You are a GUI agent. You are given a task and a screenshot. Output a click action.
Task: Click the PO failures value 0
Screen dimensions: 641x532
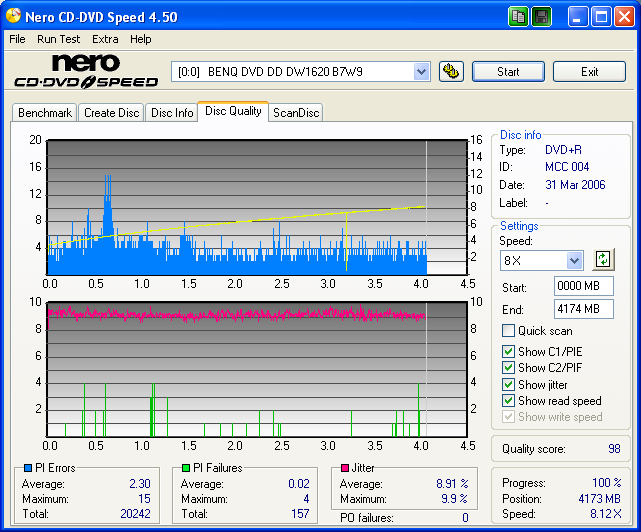click(465, 518)
